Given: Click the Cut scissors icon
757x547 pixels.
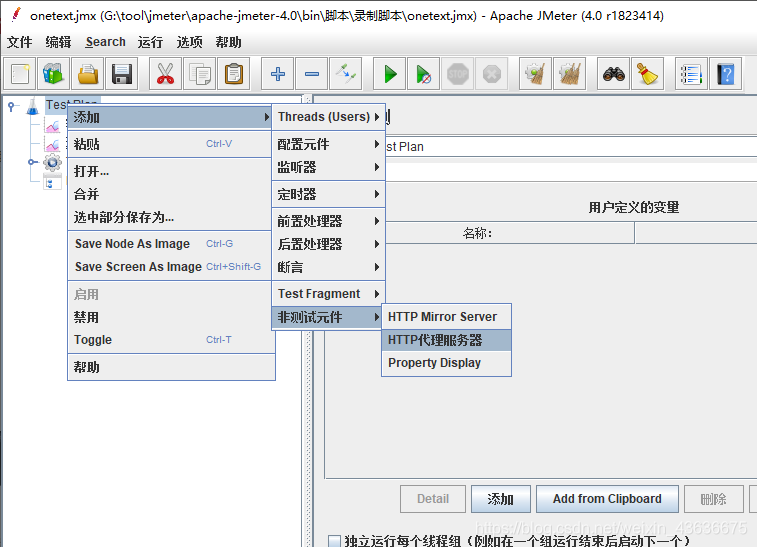Looking at the screenshot, I should (166, 74).
